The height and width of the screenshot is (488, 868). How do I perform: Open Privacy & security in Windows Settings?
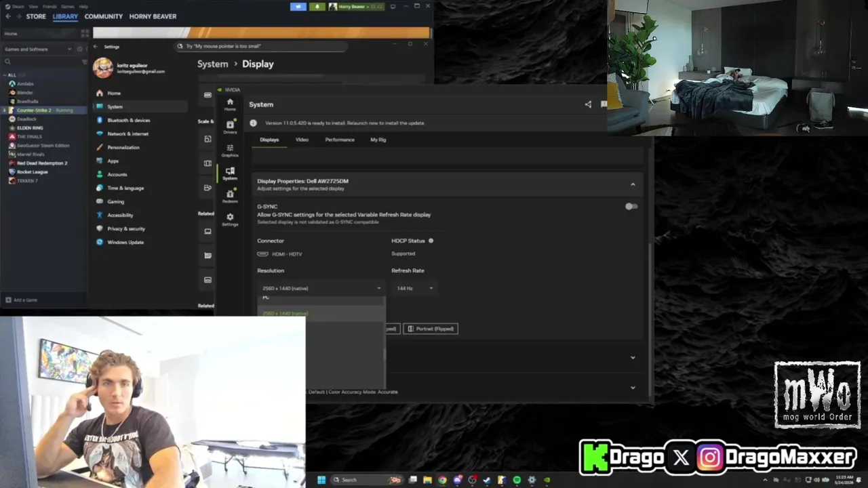[x=140, y=228]
